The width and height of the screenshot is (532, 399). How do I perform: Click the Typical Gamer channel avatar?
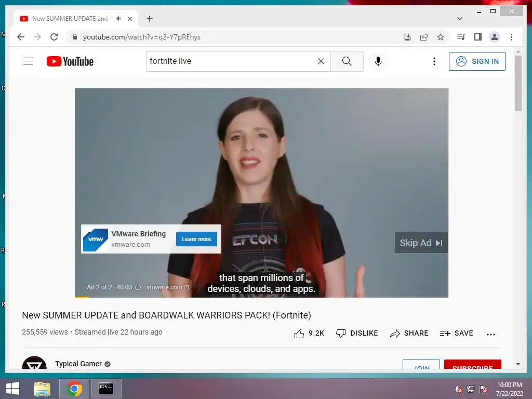tap(34, 362)
